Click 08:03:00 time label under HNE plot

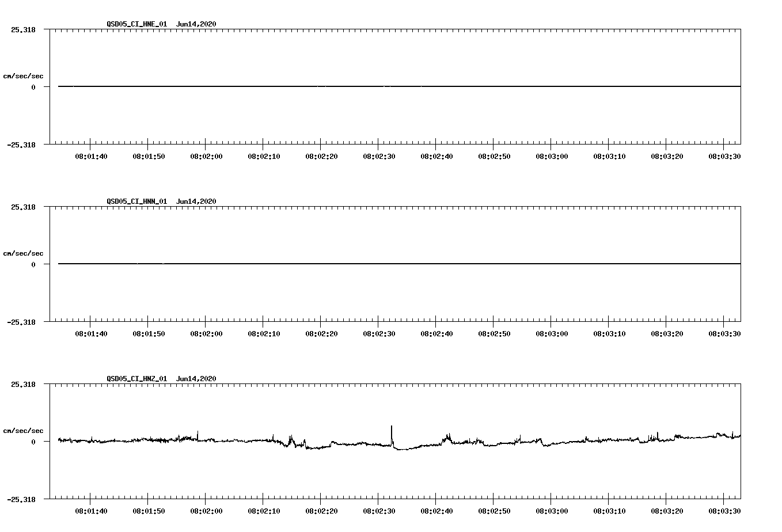[x=552, y=156]
